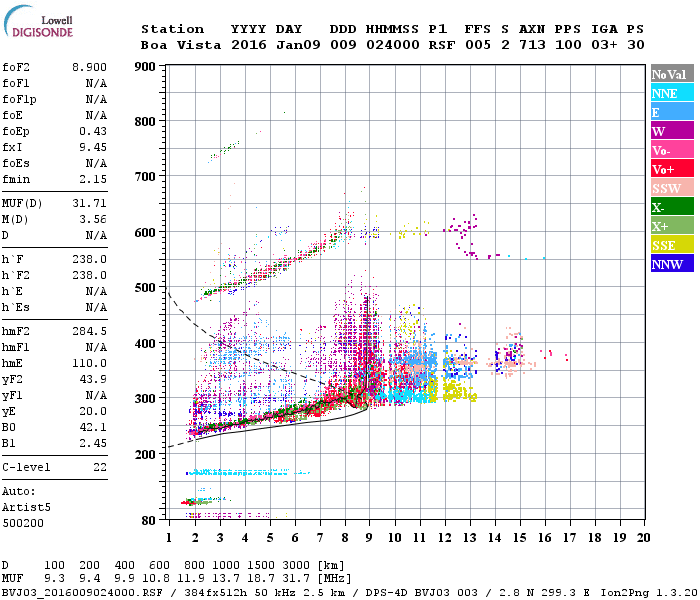
Task: Click the 500200 version number
Action: [23, 523]
